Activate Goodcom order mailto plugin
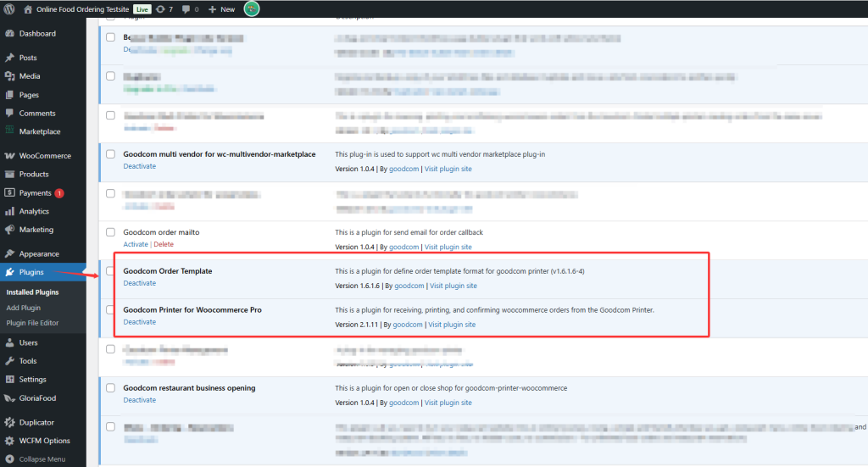 pyautogui.click(x=136, y=244)
